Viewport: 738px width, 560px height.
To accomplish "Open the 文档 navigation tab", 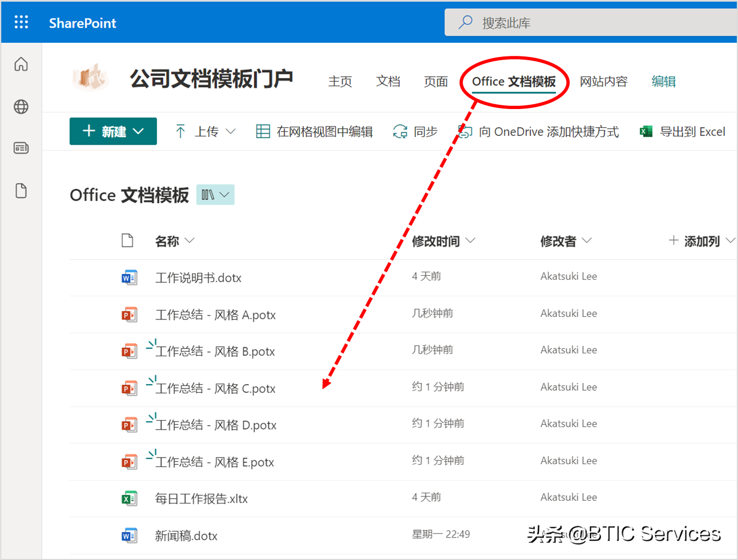I will (x=388, y=82).
